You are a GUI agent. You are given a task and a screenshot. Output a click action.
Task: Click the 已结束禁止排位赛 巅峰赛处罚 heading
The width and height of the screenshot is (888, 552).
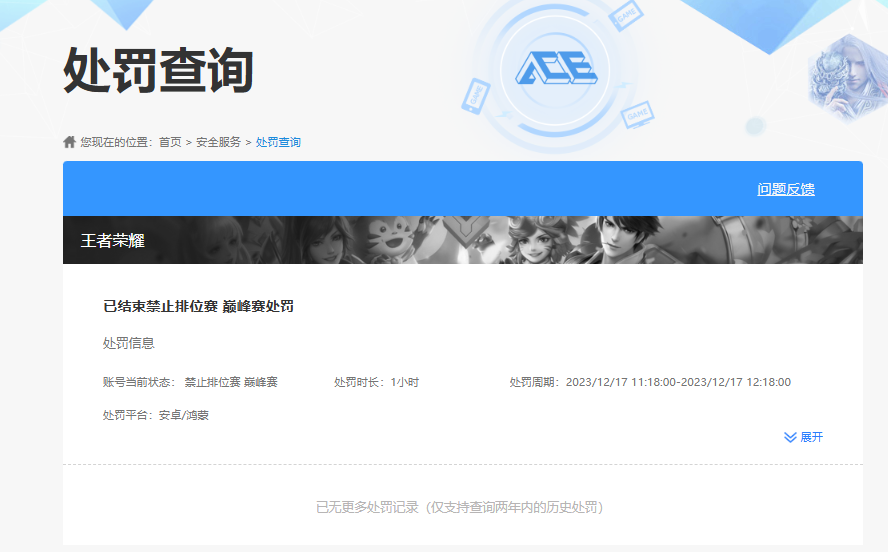click(x=198, y=306)
